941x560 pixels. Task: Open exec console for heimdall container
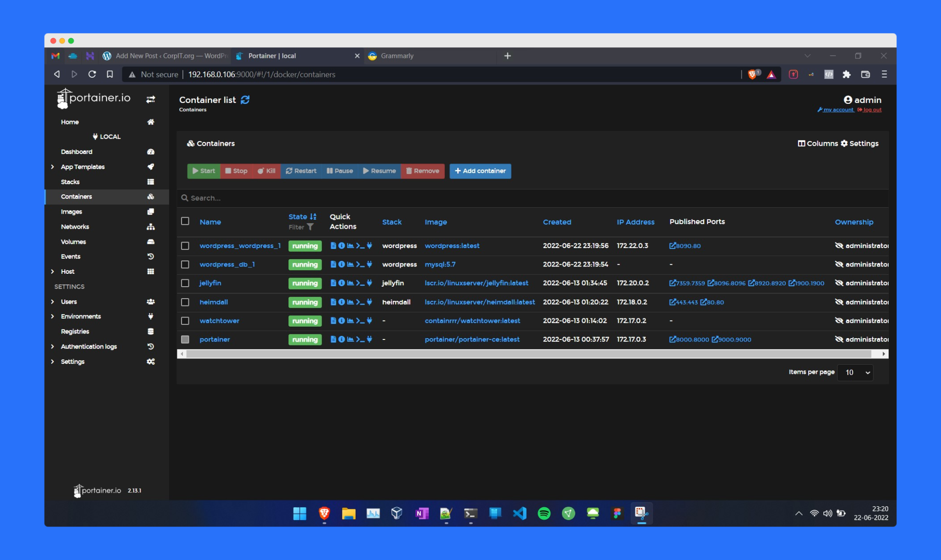[360, 302]
